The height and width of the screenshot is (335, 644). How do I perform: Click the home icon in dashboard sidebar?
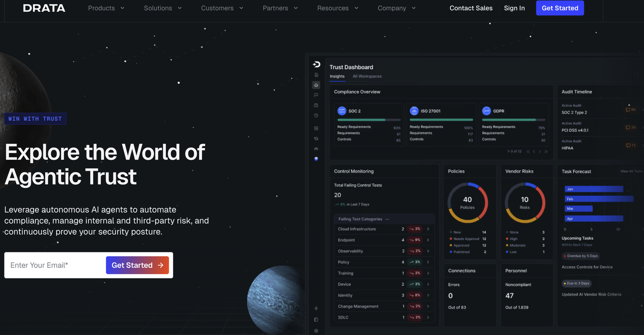point(316,85)
